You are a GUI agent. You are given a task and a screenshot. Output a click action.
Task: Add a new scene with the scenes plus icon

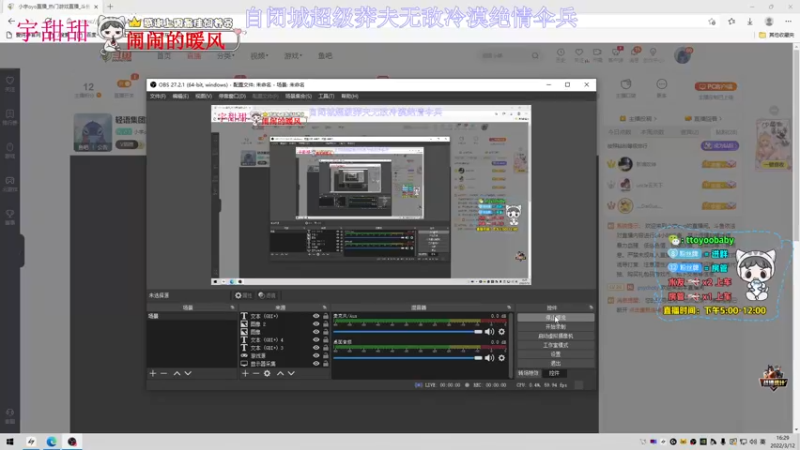click(153, 373)
